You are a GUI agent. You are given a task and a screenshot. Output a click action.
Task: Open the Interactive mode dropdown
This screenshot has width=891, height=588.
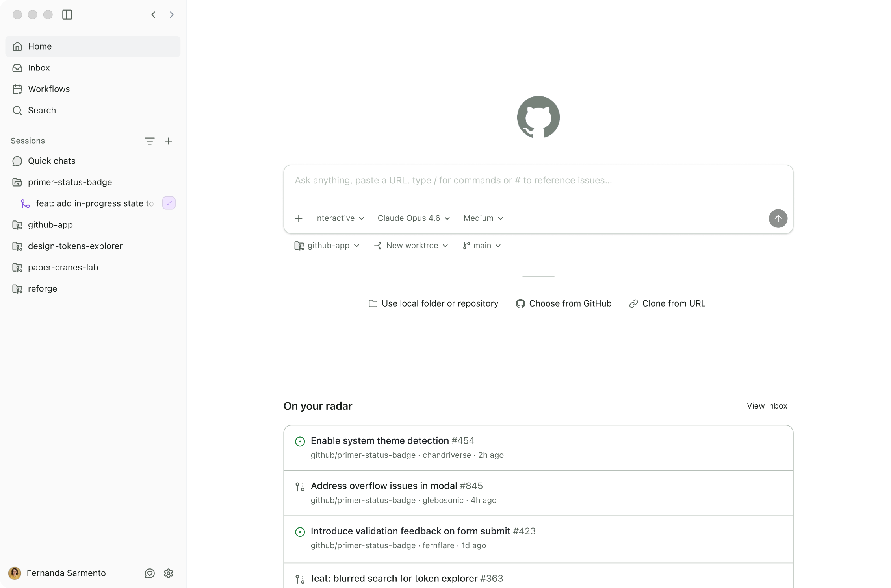pyautogui.click(x=339, y=218)
